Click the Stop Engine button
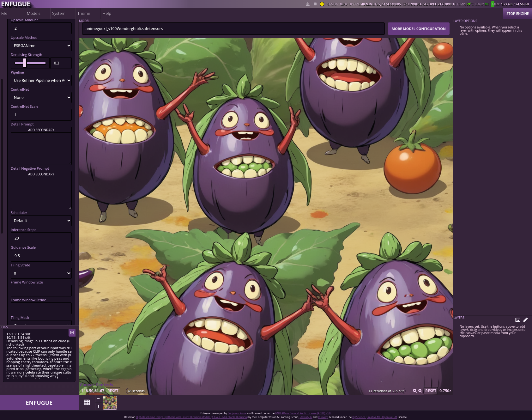This screenshot has height=420, width=532. [517, 14]
